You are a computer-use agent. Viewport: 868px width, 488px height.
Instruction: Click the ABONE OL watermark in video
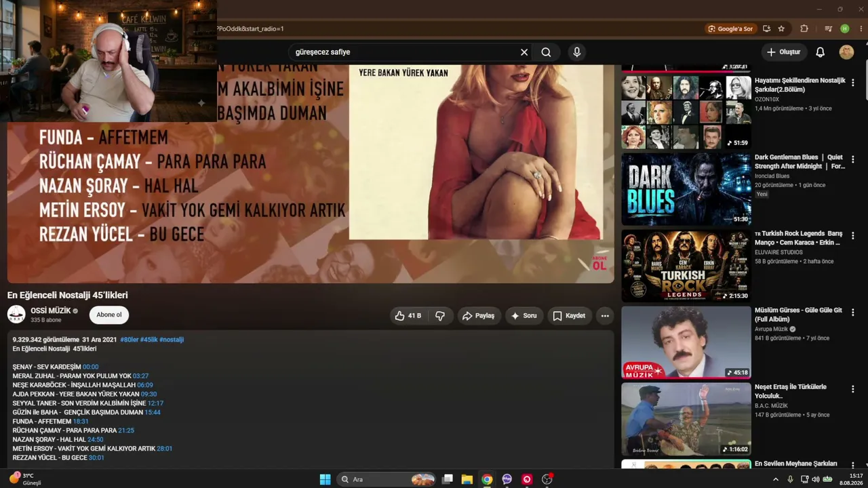tap(599, 263)
